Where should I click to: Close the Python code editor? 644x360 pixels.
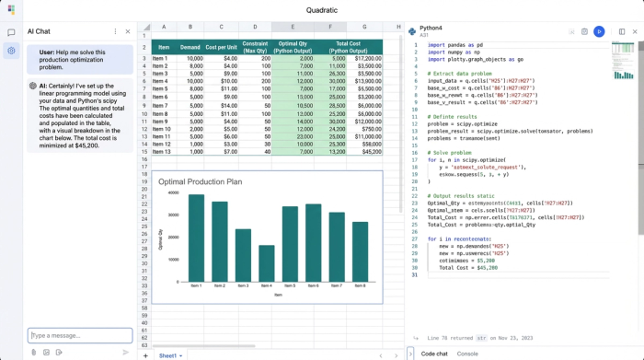click(x=635, y=31)
